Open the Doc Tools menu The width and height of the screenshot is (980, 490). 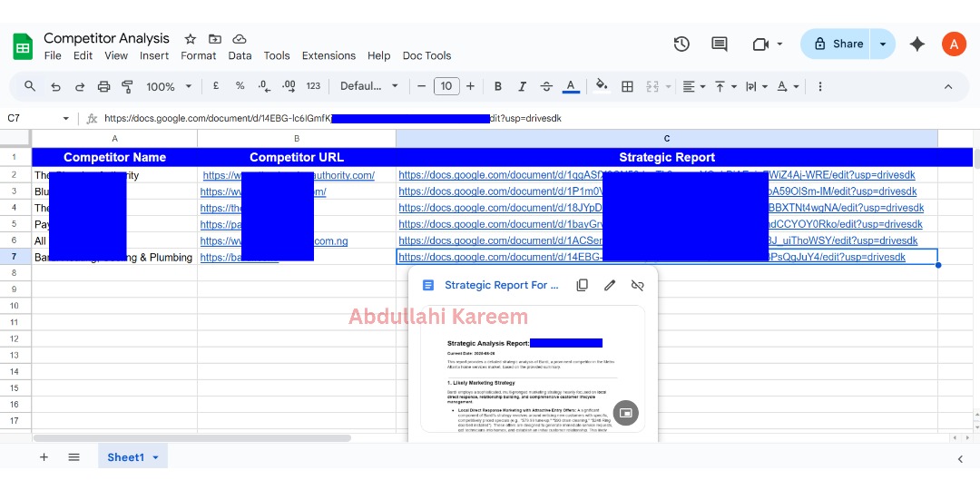pyautogui.click(x=426, y=55)
